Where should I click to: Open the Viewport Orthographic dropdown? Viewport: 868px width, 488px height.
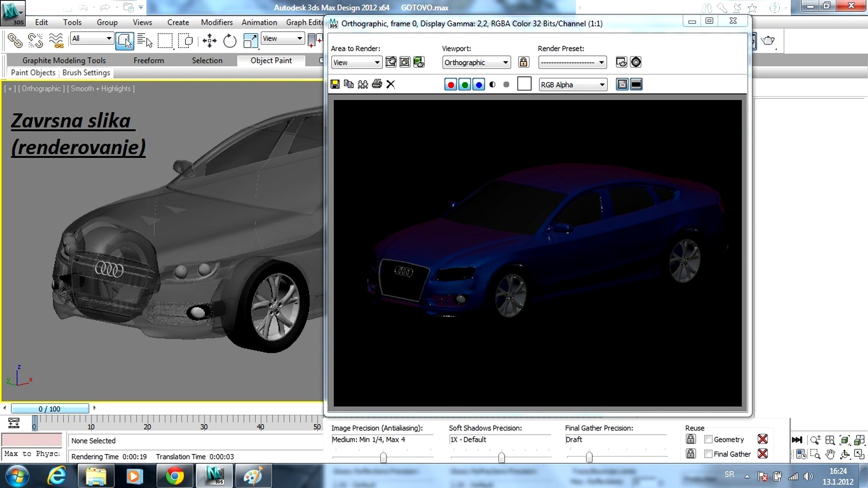(x=476, y=62)
